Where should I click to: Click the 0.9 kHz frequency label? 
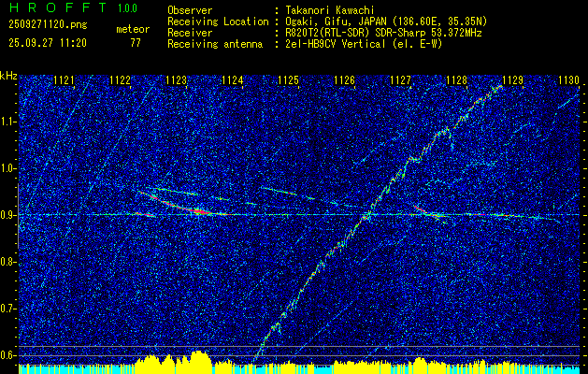8,215
